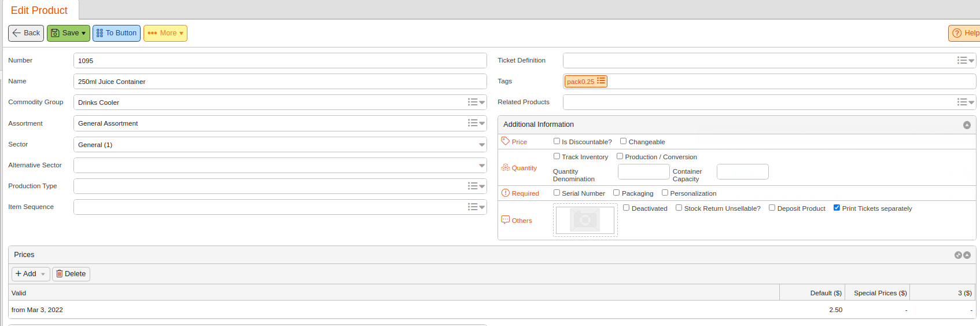Open the More menu
The width and height of the screenshot is (980, 326).
tap(165, 33)
